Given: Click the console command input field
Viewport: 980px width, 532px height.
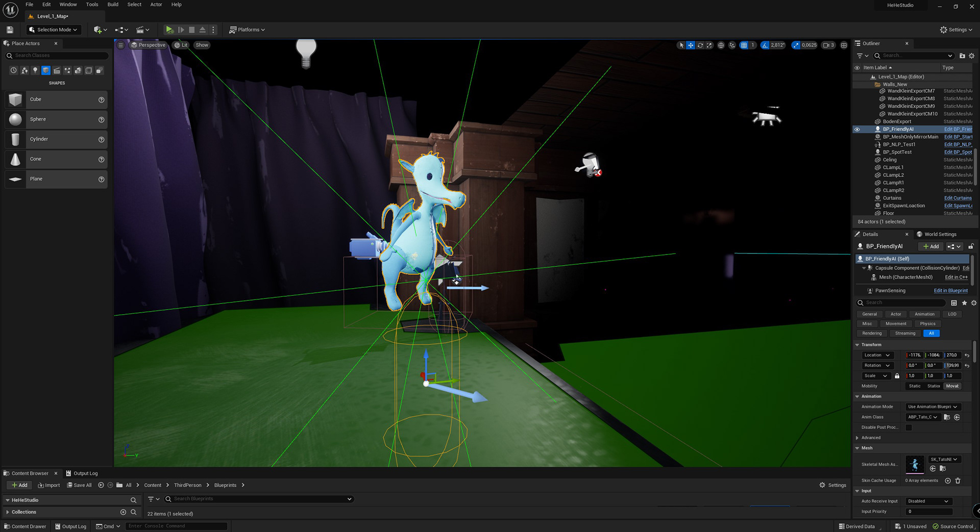Looking at the screenshot, I should (176, 526).
